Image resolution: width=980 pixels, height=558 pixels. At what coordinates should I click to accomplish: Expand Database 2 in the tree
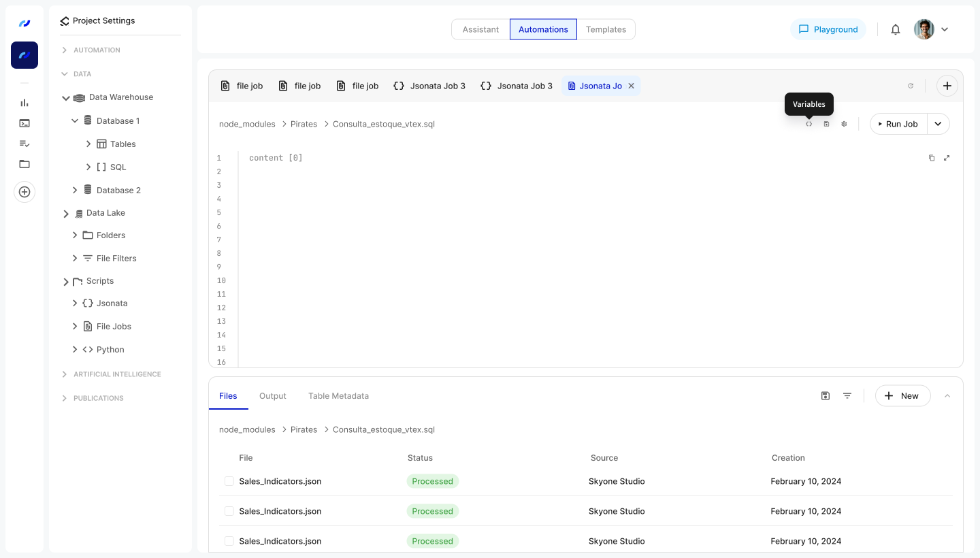(75, 190)
